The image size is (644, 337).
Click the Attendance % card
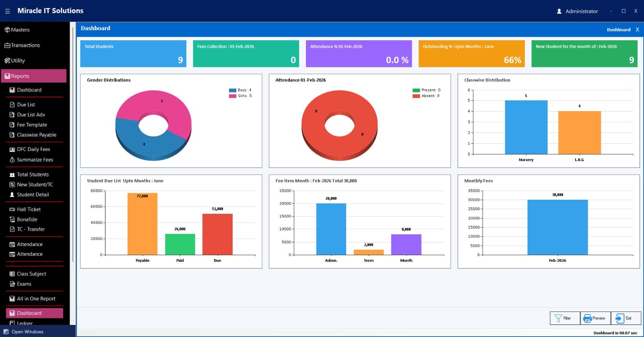(x=359, y=54)
